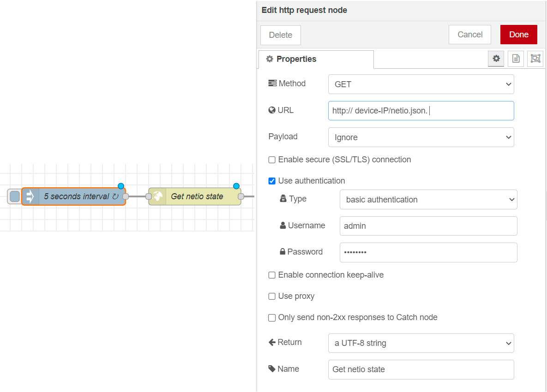The width and height of the screenshot is (547, 392).
Task: Expand Return dropdown with UTF-8 string
Action: pos(421,343)
